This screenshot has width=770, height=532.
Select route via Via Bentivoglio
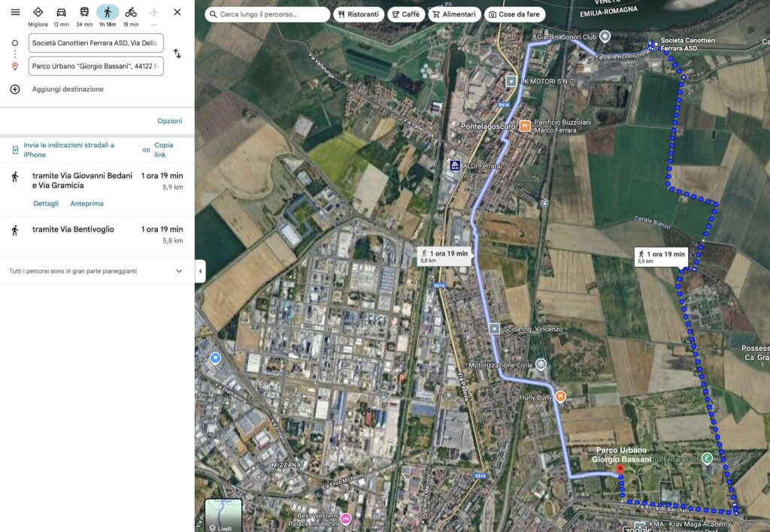click(x=73, y=230)
